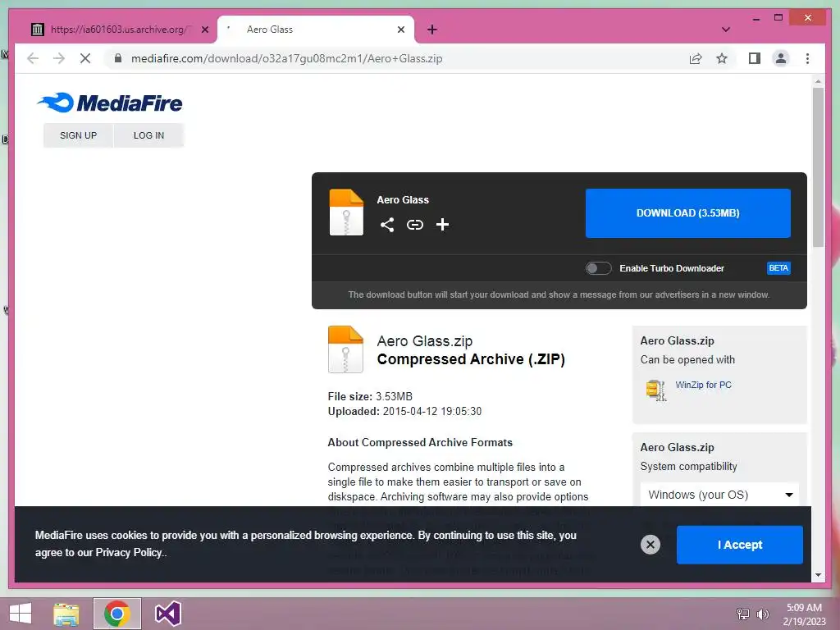Image resolution: width=840 pixels, height=630 pixels.
Task: Click "About Compressed Archive Formats" heading
Action: coord(420,442)
